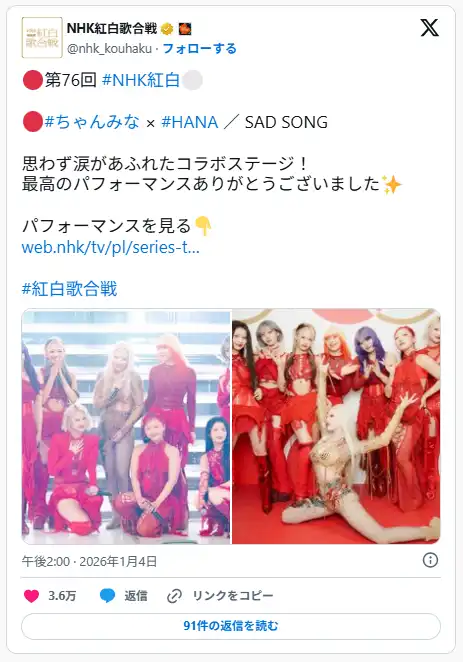This screenshot has height=662, width=463.
Task: Open the web.nhk/tv/pl/series-t... link
Action: 111,247
